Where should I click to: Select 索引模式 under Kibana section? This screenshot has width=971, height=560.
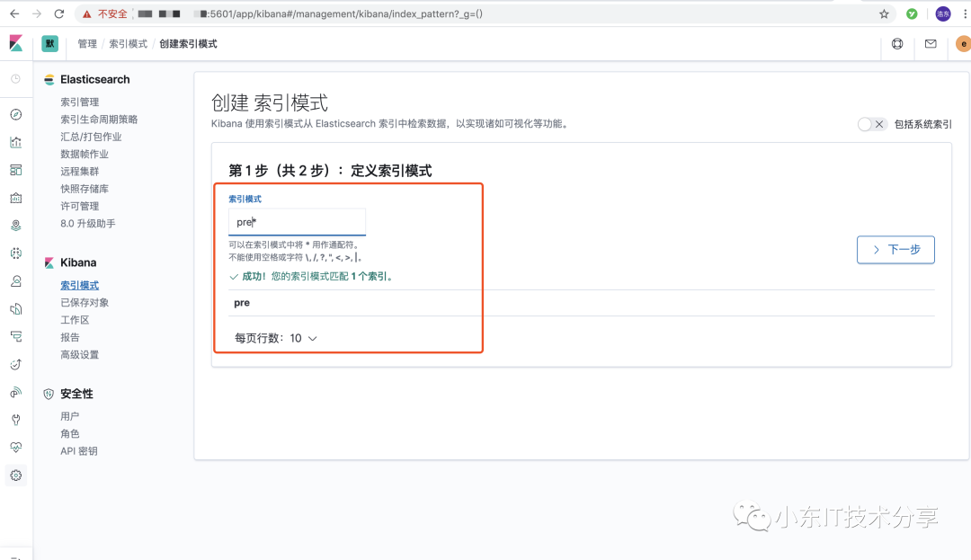pyautogui.click(x=80, y=285)
